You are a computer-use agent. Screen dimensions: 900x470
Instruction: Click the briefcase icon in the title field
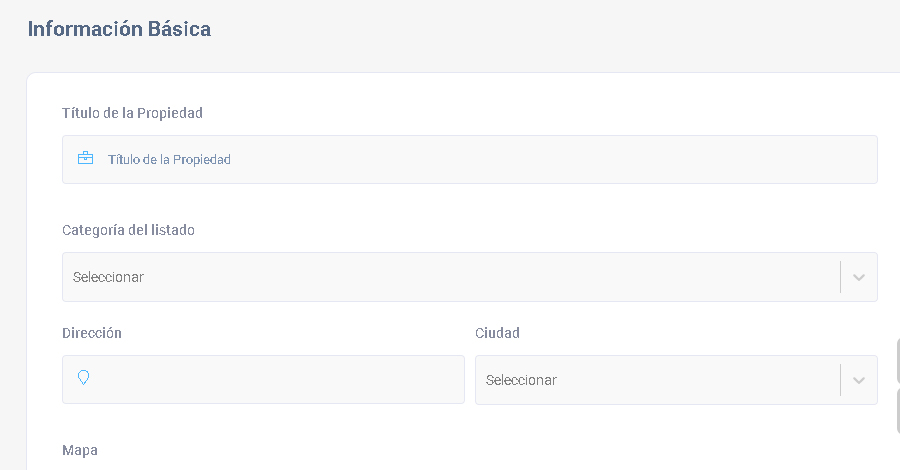(86, 158)
